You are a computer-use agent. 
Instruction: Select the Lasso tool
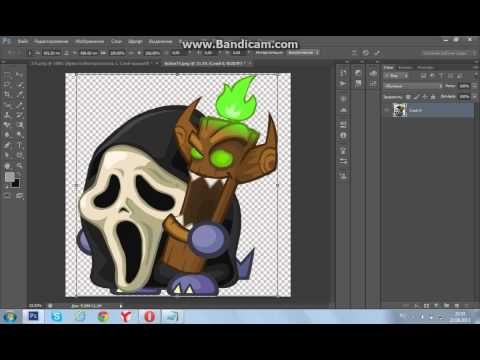click(8, 85)
